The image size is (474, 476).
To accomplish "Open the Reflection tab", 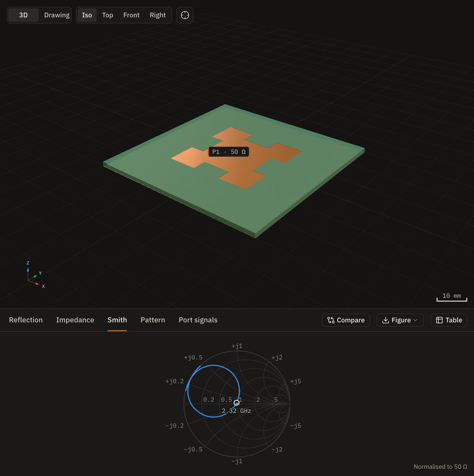I will pyautogui.click(x=26, y=320).
